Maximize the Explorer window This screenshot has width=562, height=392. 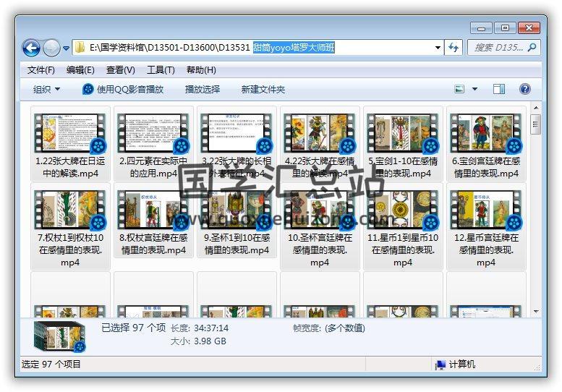505,28
